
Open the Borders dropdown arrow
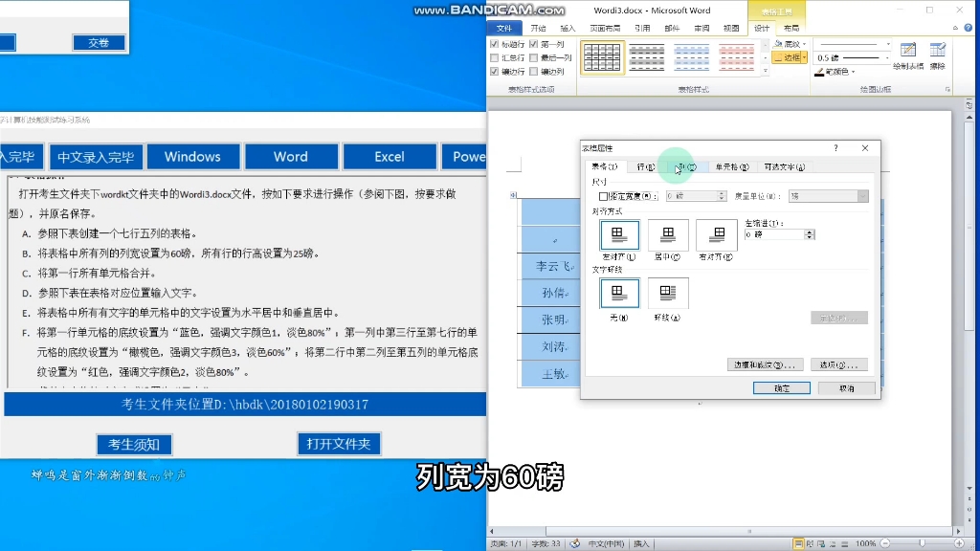pyautogui.click(x=803, y=58)
